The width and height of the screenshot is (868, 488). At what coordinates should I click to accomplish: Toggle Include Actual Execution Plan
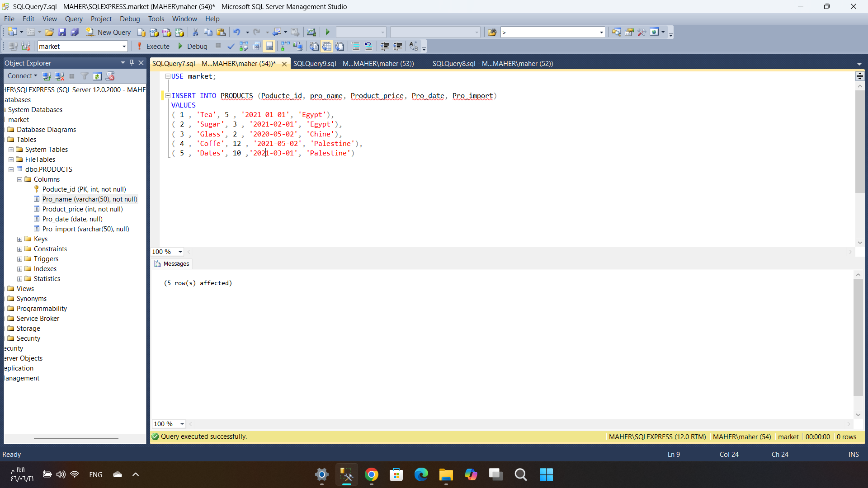tap(285, 46)
